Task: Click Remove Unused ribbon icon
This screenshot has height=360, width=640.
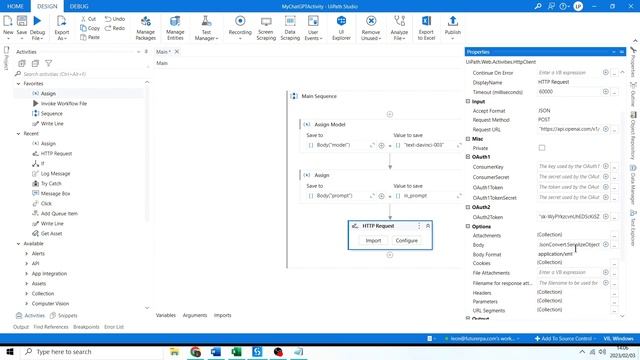Action: click(371, 28)
